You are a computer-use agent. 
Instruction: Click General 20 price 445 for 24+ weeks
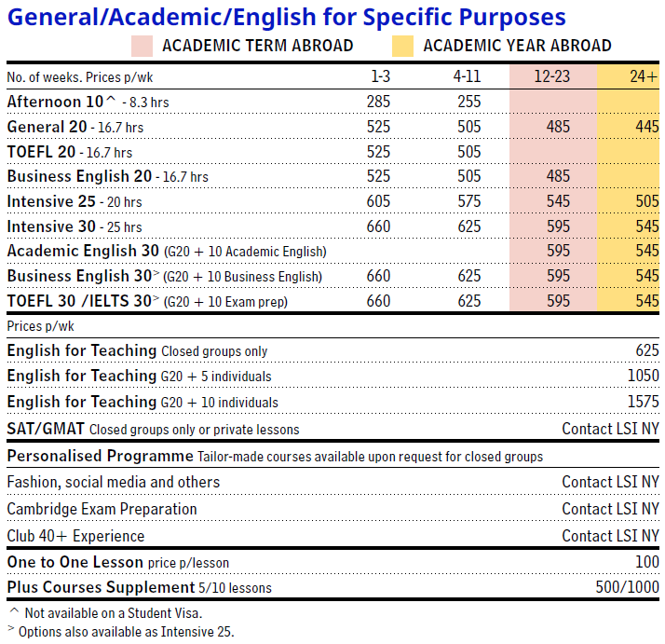(x=647, y=127)
